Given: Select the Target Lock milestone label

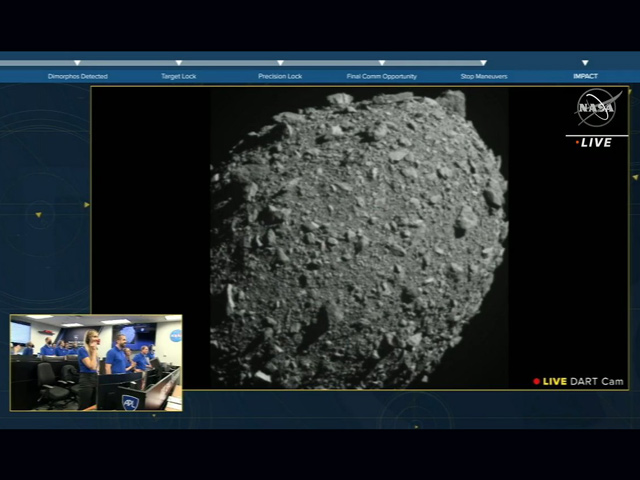Looking at the screenshot, I should [x=179, y=77].
